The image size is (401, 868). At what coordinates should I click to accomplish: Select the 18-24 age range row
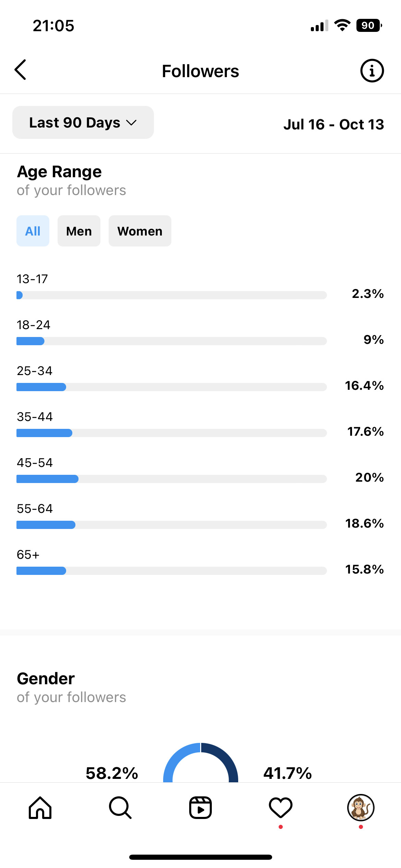coord(200,333)
